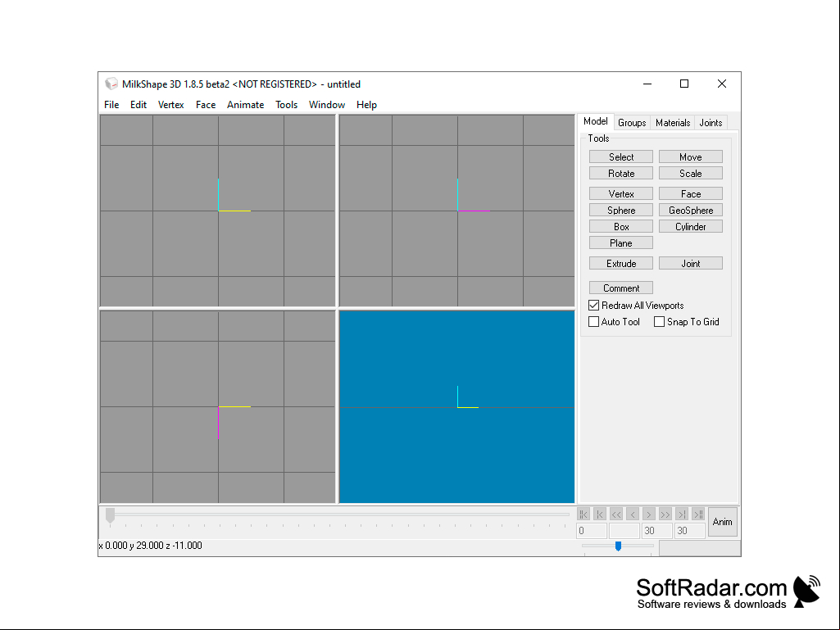This screenshot has height=630, width=840.
Task: Open the Window menu
Action: point(327,105)
